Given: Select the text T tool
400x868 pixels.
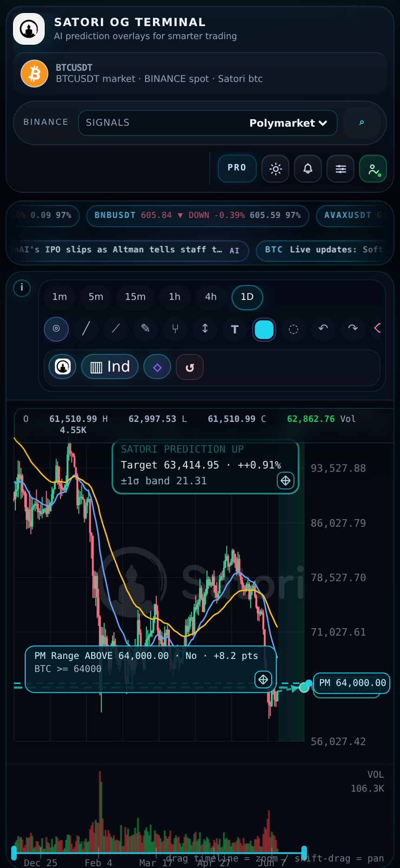Looking at the screenshot, I should [235, 329].
